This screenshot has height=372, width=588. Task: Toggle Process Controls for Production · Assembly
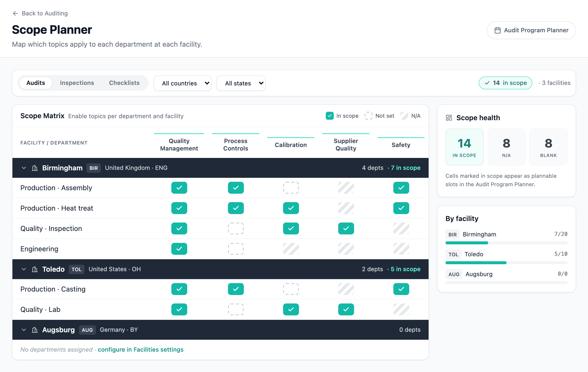click(236, 188)
